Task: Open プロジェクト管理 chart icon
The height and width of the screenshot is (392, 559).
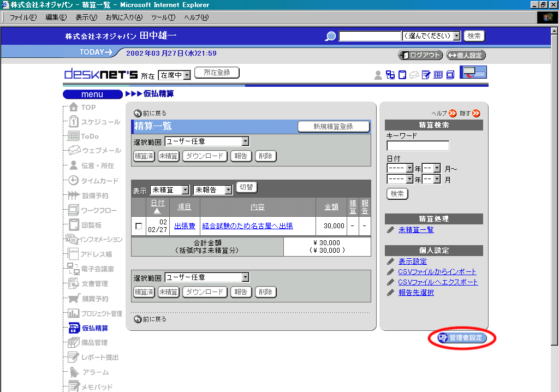Action: pyautogui.click(x=73, y=313)
